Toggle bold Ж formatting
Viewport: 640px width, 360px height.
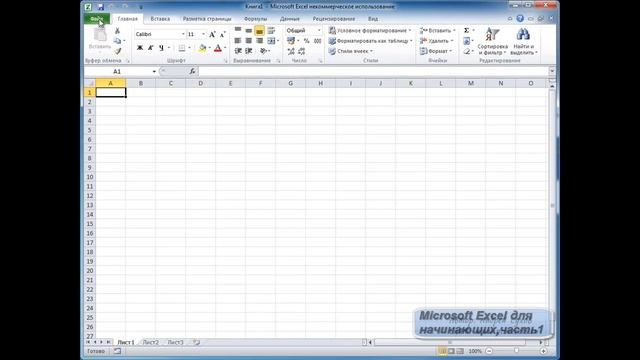(140, 48)
